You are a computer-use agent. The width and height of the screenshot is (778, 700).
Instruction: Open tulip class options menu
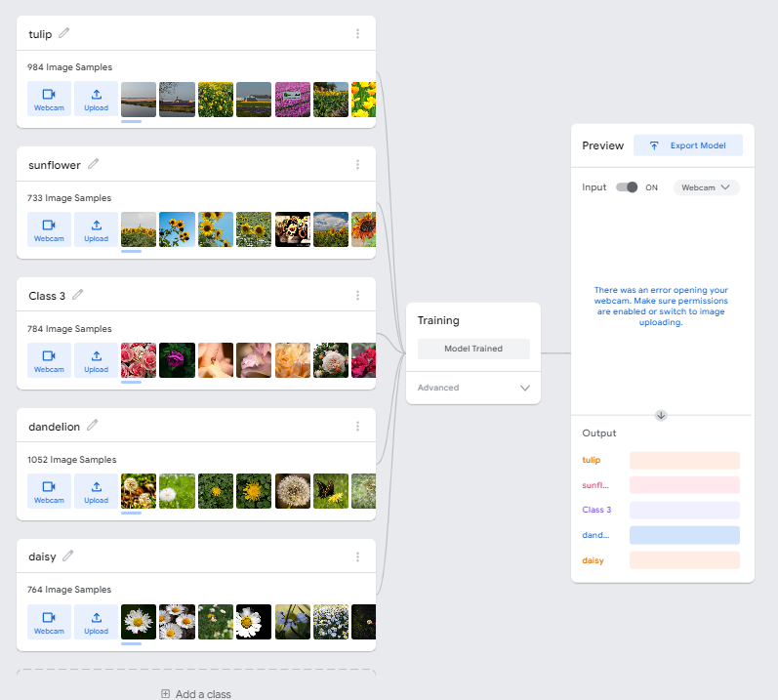point(357,34)
